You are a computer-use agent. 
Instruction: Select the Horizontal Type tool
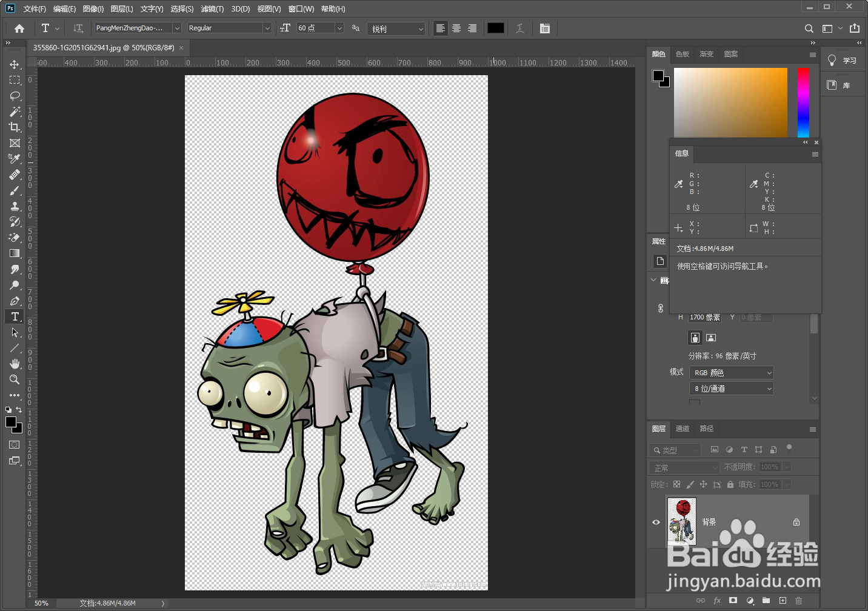pos(15,316)
